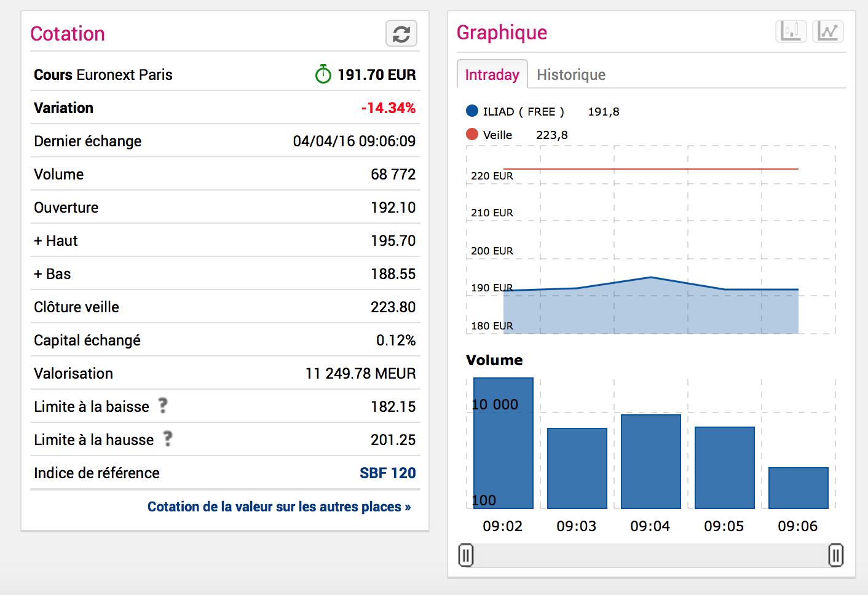Click the right range slider handle
The width and height of the screenshot is (868, 595).
click(835, 555)
